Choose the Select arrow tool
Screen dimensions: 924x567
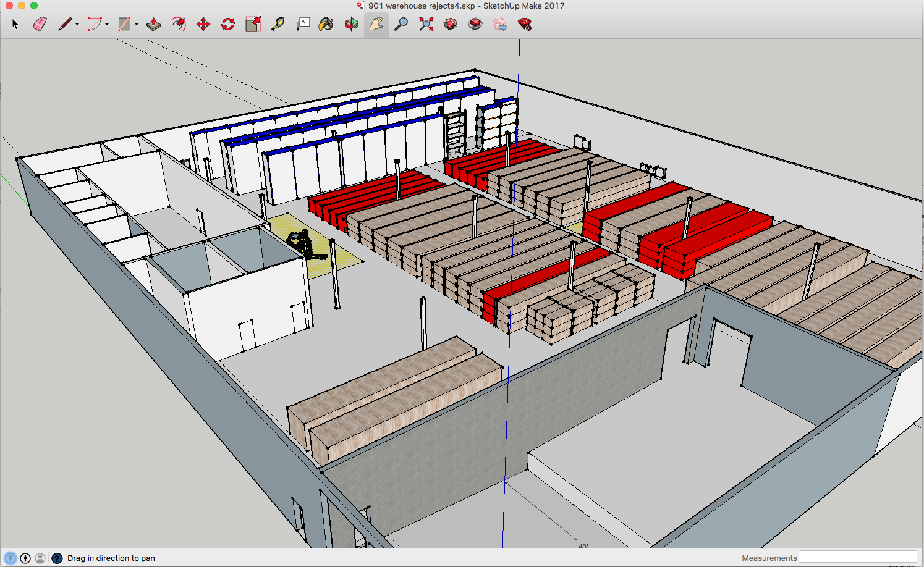click(x=15, y=24)
